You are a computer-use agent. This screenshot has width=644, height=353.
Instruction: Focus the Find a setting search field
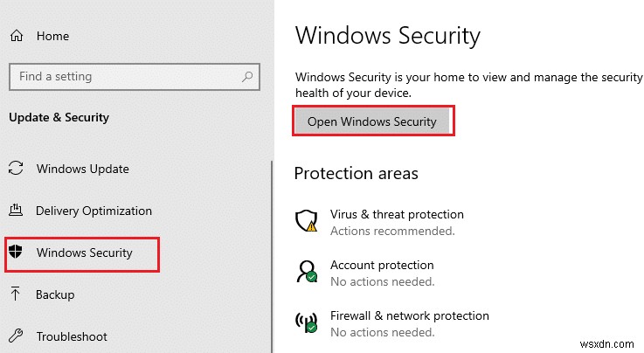pos(122,76)
